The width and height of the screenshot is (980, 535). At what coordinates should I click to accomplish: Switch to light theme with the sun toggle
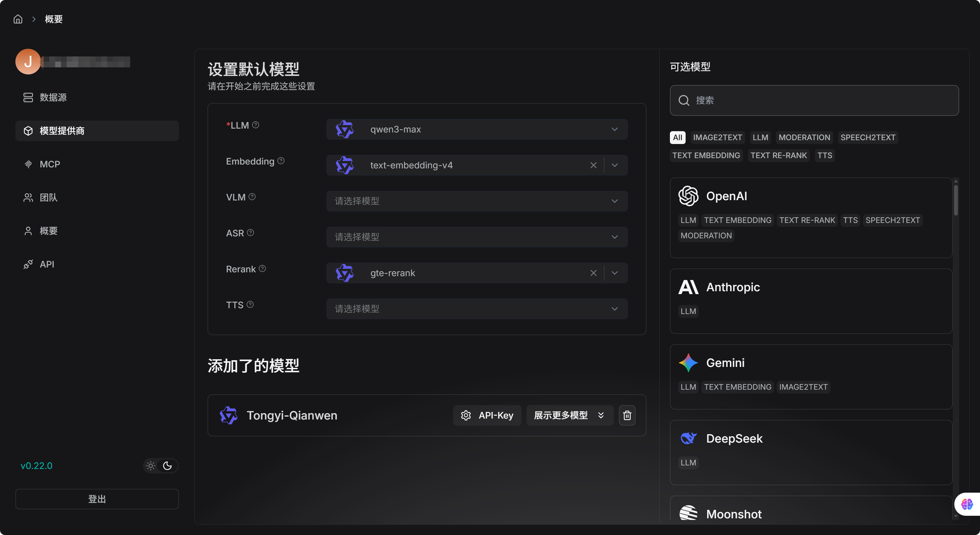[150, 465]
